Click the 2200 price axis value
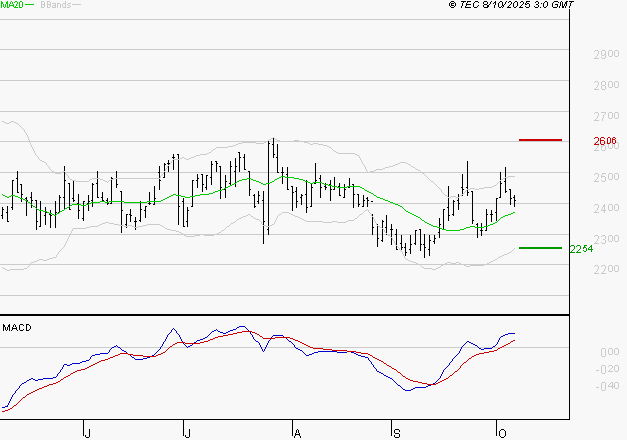 point(606,269)
